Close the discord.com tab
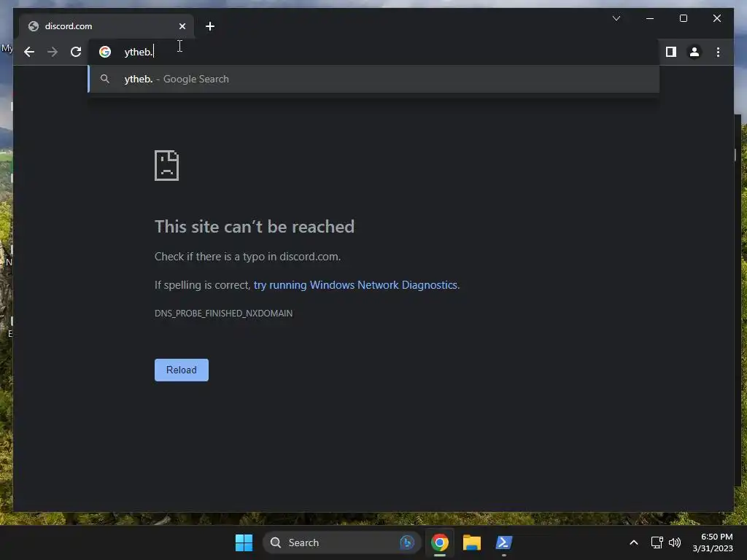Viewport: 747px width, 560px height. point(182,26)
